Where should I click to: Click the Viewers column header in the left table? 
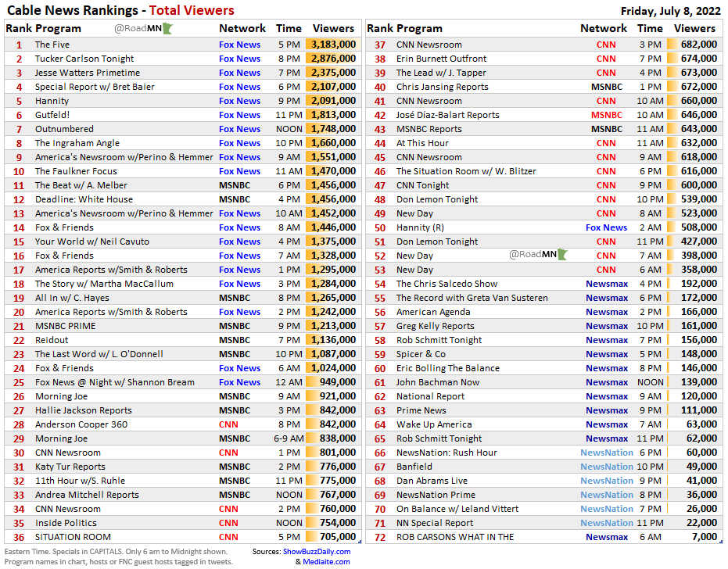pyautogui.click(x=332, y=28)
